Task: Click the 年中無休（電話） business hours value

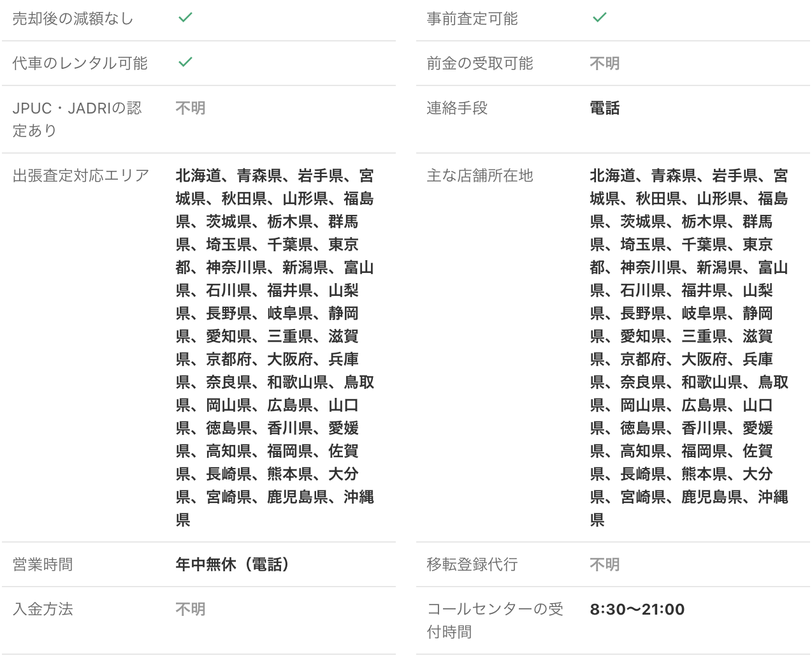Action: click(x=233, y=564)
